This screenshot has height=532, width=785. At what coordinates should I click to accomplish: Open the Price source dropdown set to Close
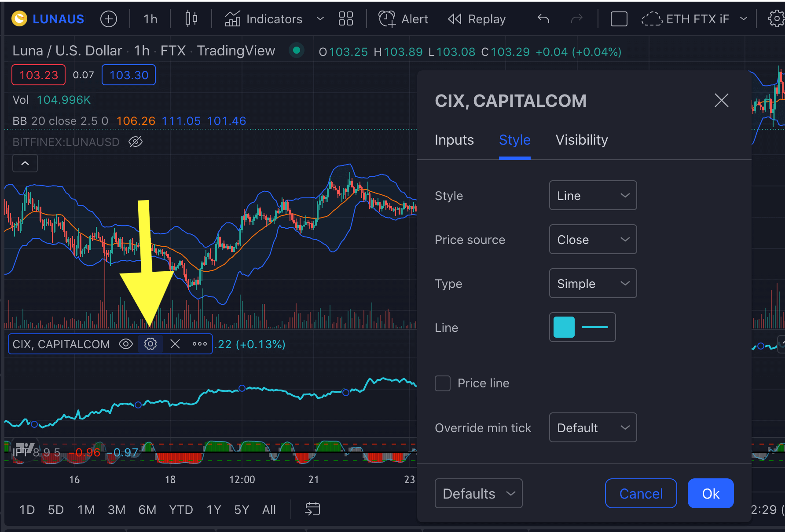pos(593,239)
